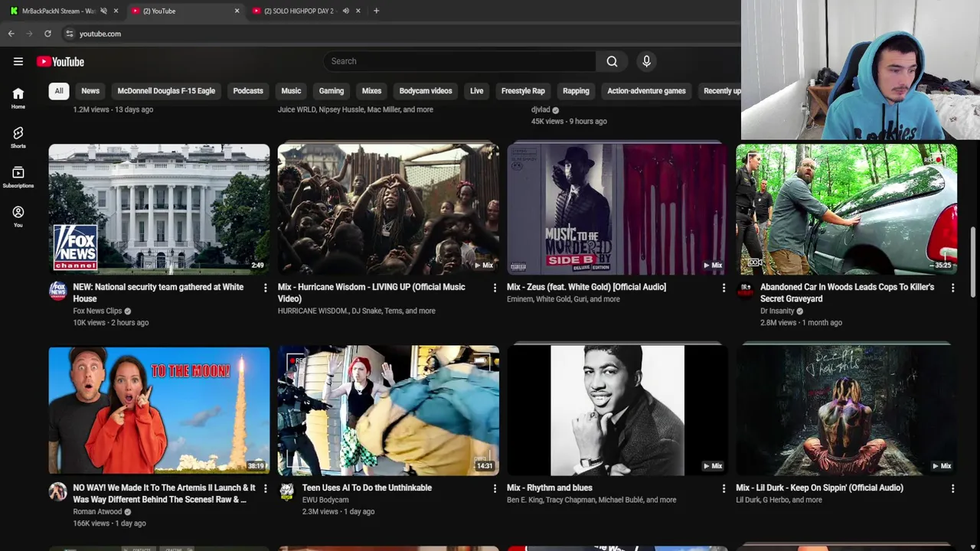Toggle the MrBackPackN Stream tab muted icon

[103, 11]
